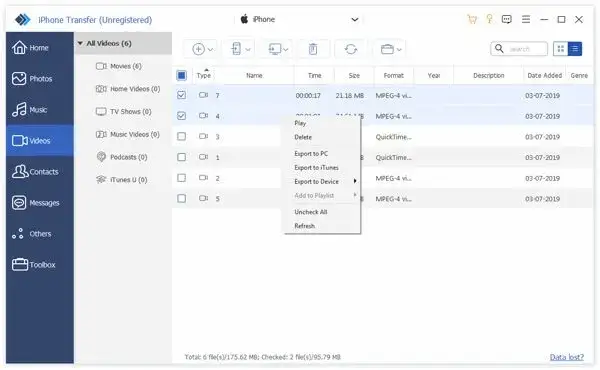Open Messages in the sidebar
This screenshot has height=370, width=600.
(x=39, y=202)
